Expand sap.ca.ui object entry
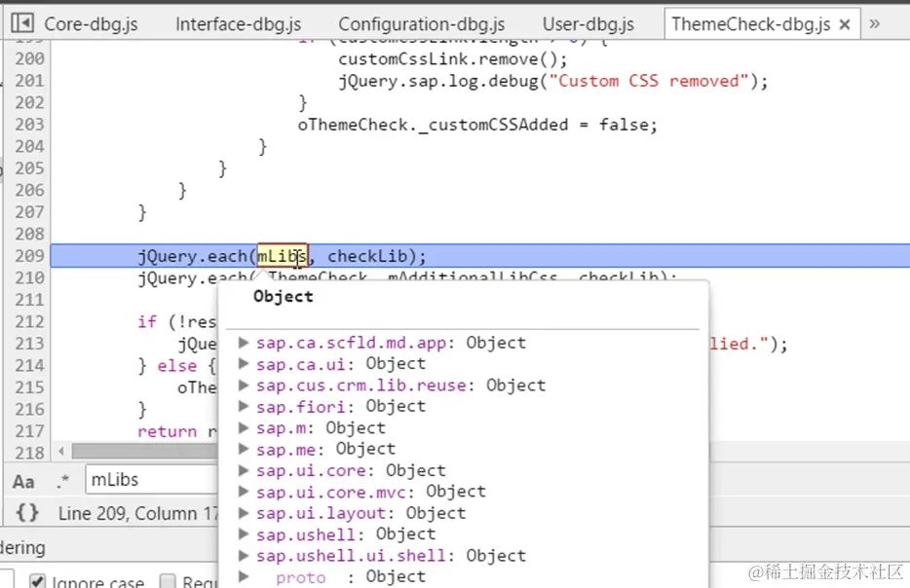 [244, 363]
